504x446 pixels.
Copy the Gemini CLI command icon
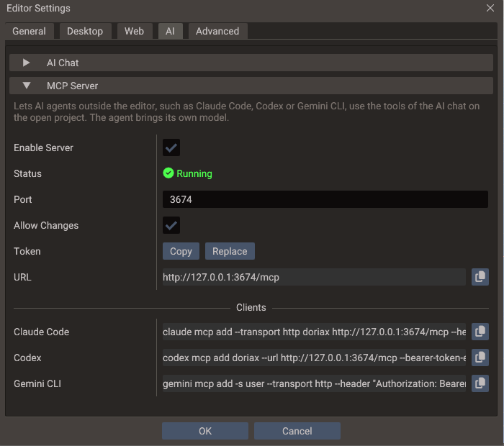pyautogui.click(x=480, y=383)
